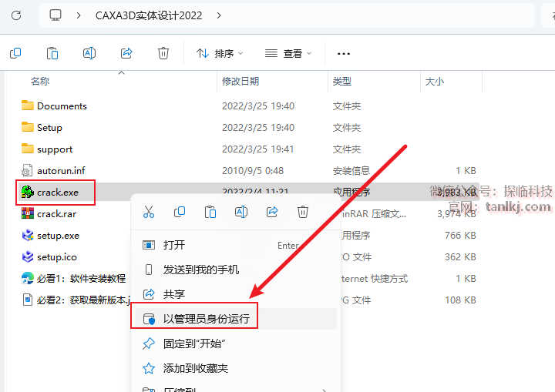This screenshot has height=392, width=555.
Task: Click the Share icon in context menu
Action: [x=272, y=212]
